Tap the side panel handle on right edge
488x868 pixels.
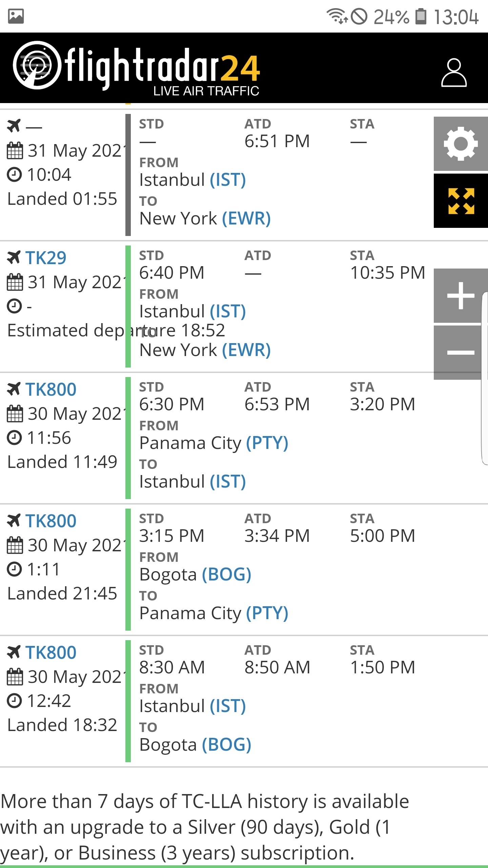(x=485, y=378)
